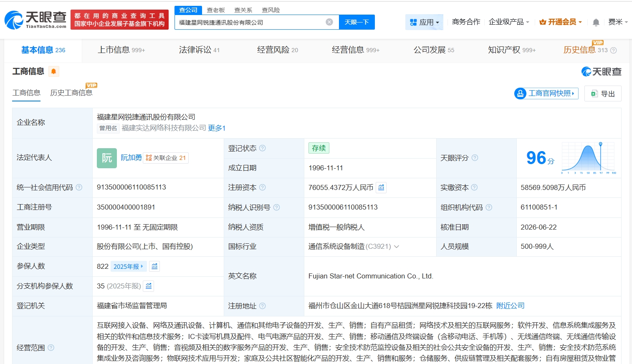Open the help icon next to 历史信息

pos(613,50)
